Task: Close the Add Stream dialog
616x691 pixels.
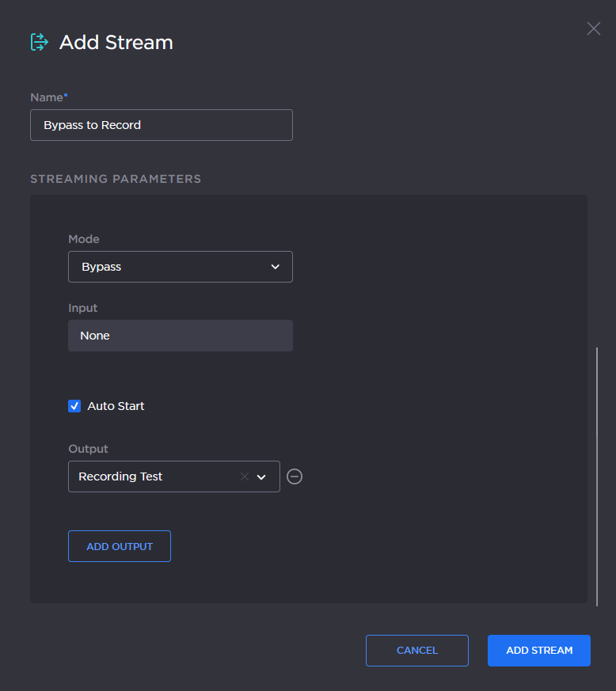Action: pos(593,29)
